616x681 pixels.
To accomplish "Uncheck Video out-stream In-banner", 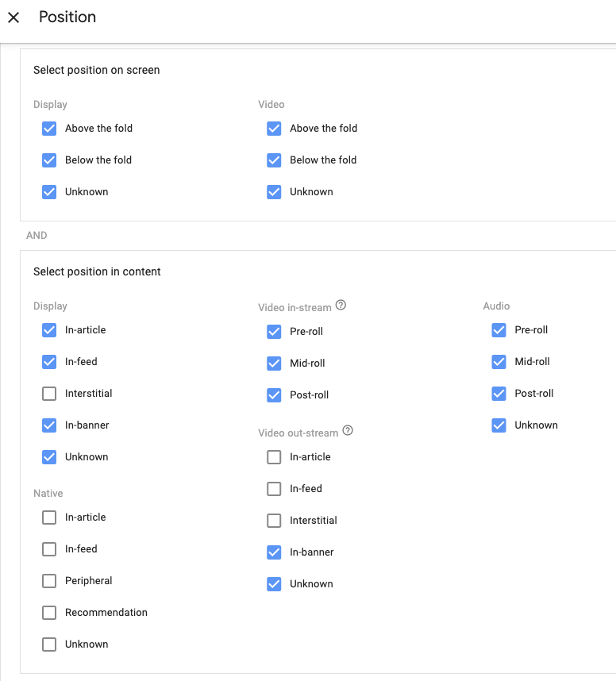I will [274, 552].
